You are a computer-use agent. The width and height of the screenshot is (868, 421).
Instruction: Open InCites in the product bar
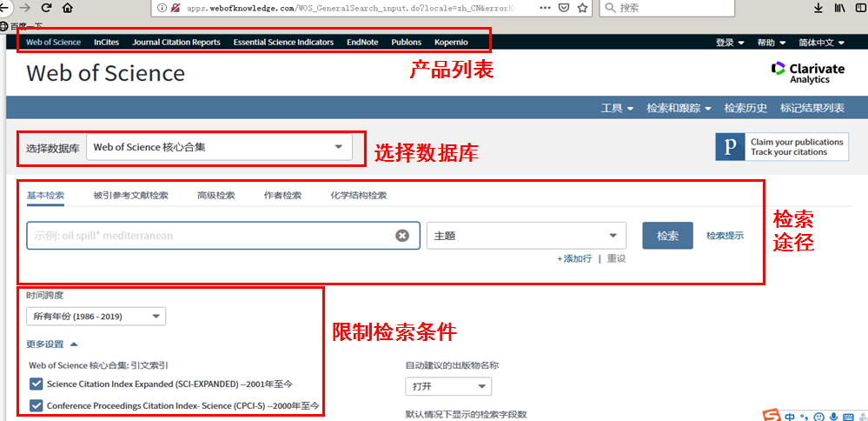coord(106,42)
